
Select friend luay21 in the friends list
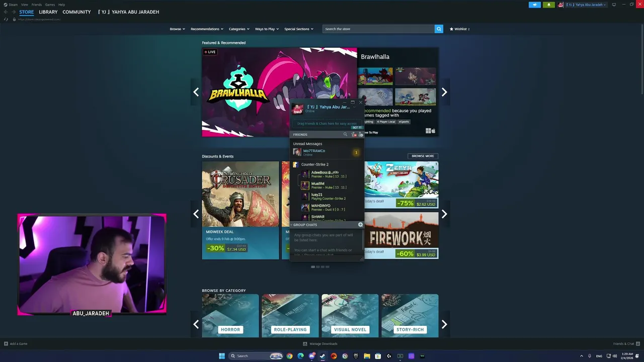[326, 196]
